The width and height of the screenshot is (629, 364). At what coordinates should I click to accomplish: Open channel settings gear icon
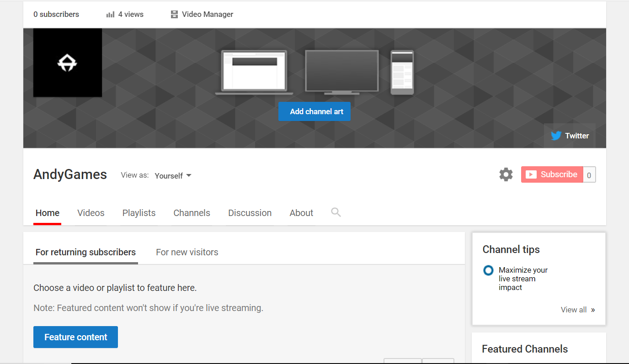click(506, 174)
